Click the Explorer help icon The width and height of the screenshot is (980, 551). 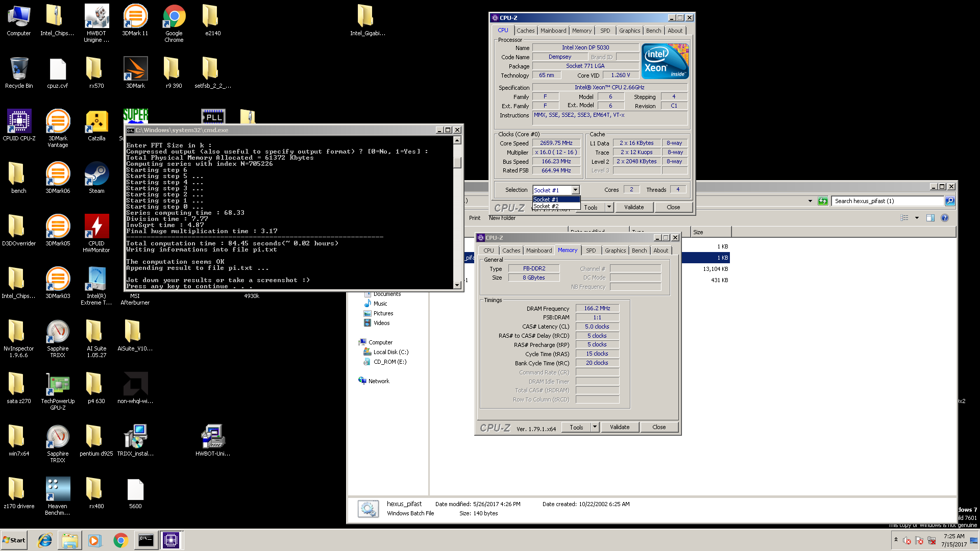point(945,218)
